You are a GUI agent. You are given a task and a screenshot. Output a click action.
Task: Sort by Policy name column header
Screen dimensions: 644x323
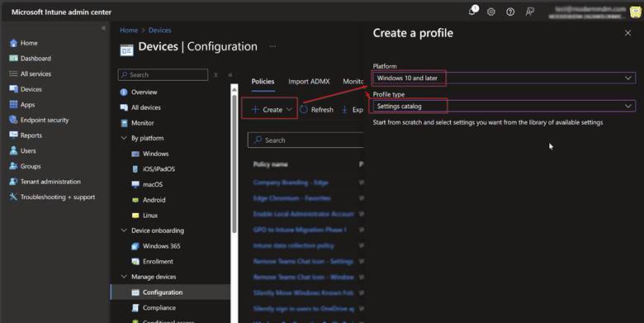tap(270, 164)
